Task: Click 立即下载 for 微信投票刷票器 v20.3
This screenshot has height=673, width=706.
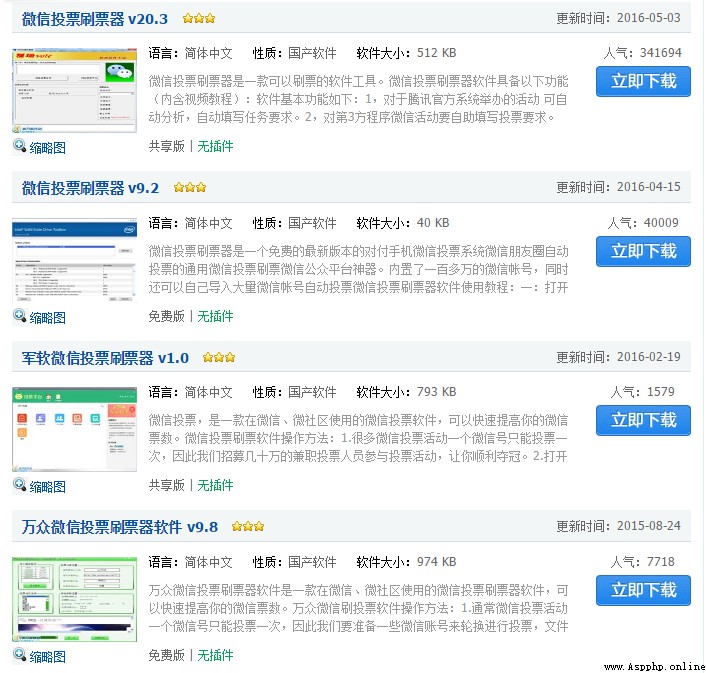Action: [x=643, y=81]
